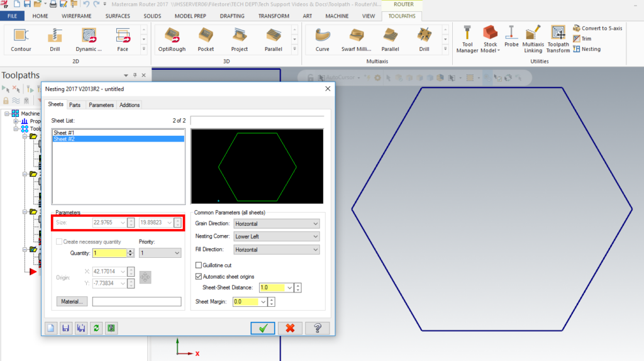
Task: Open Multiaxis Linking utility
Action: 533,40
